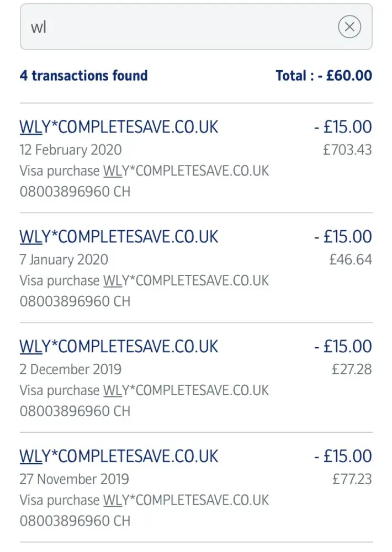Click the Total - £60.00 summary
Screen dimensions: 392x552
324,76
